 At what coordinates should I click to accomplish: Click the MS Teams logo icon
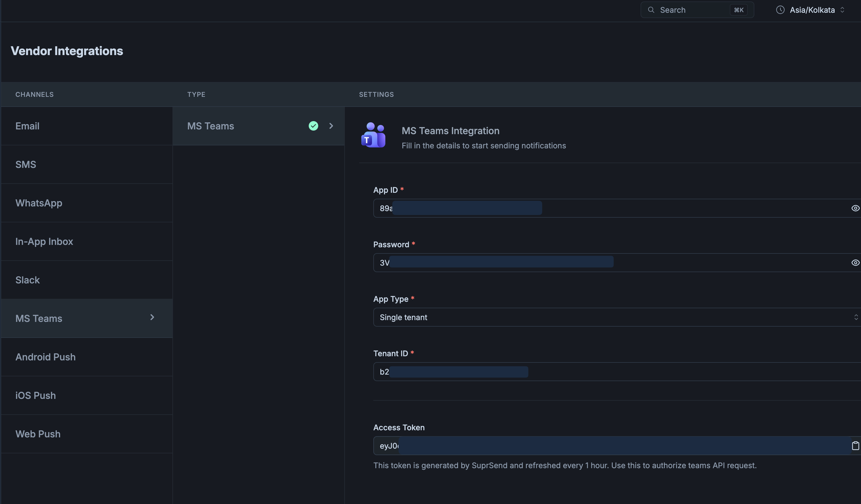(373, 135)
